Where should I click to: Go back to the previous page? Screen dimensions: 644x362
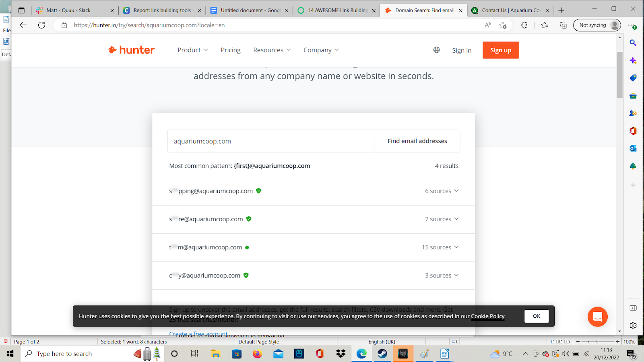(23, 25)
